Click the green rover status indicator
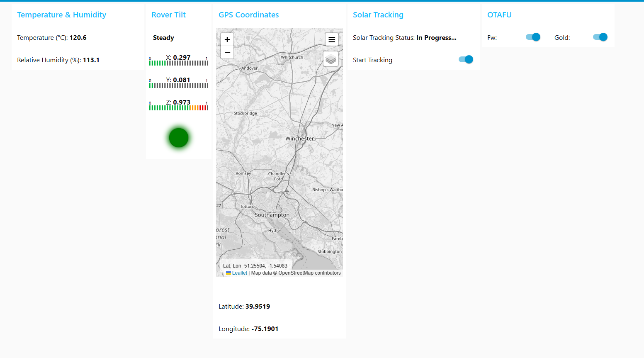This screenshot has width=644, height=358. (x=179, y=138)
